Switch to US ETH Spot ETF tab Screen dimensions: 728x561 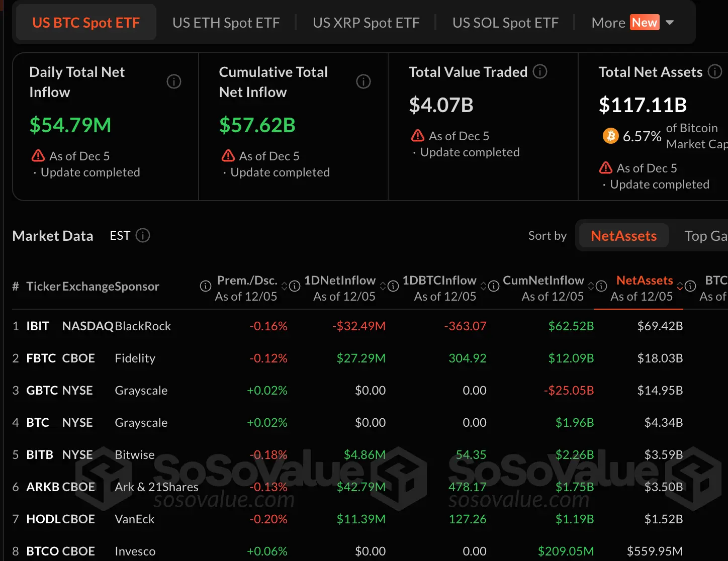coord(226,23)
